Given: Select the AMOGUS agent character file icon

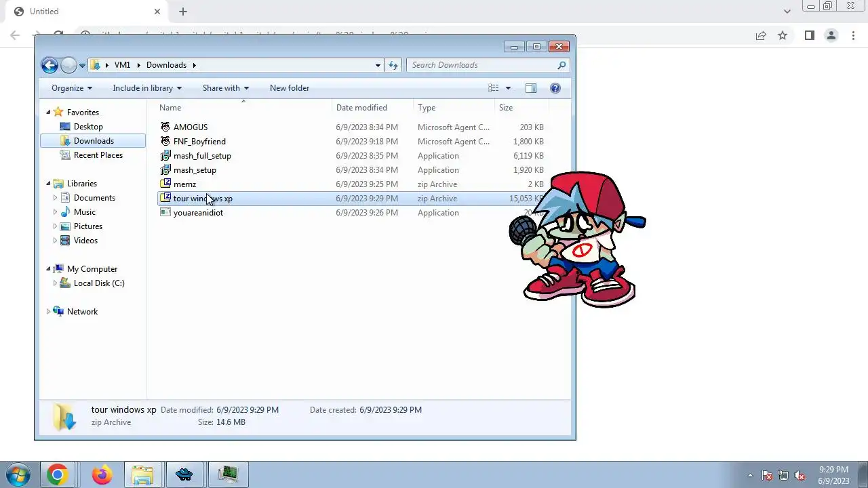Looking at the screenshot, I should [165, 127].
